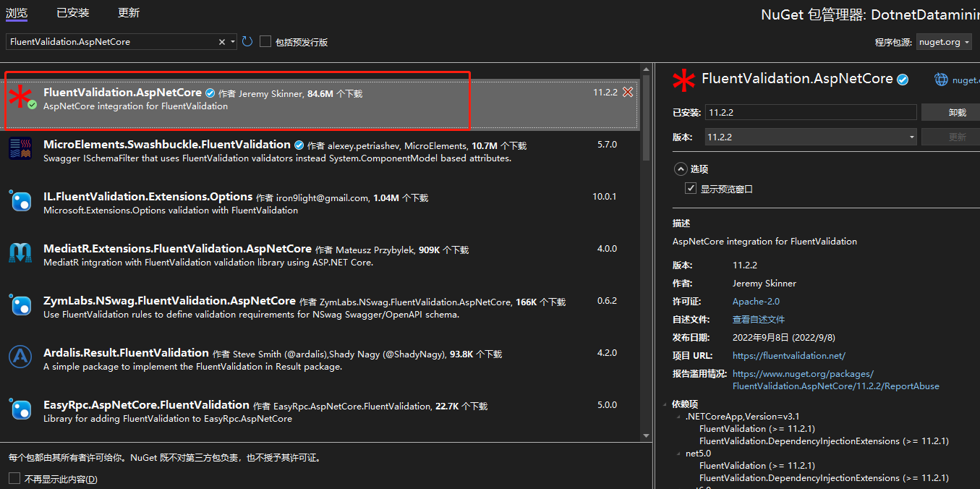Uninstall FluentValidation.AspNetCore via red X icon

pos(628,93)
